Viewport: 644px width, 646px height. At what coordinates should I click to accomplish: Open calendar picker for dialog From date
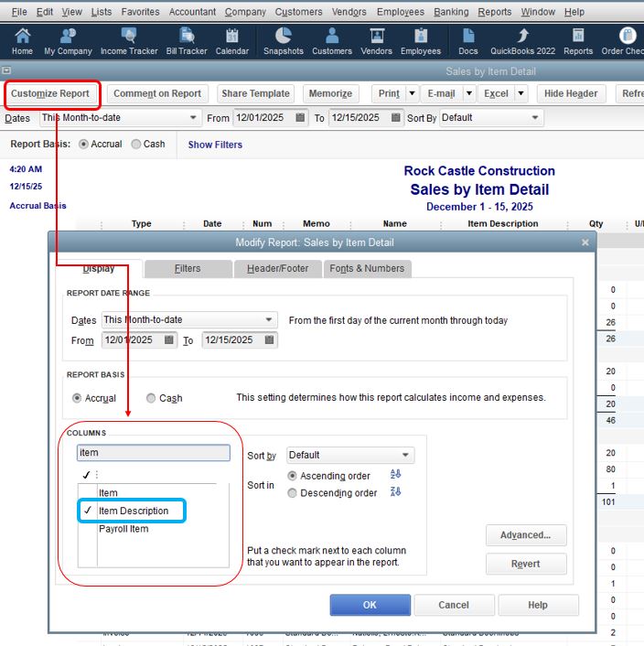(169, 339)
